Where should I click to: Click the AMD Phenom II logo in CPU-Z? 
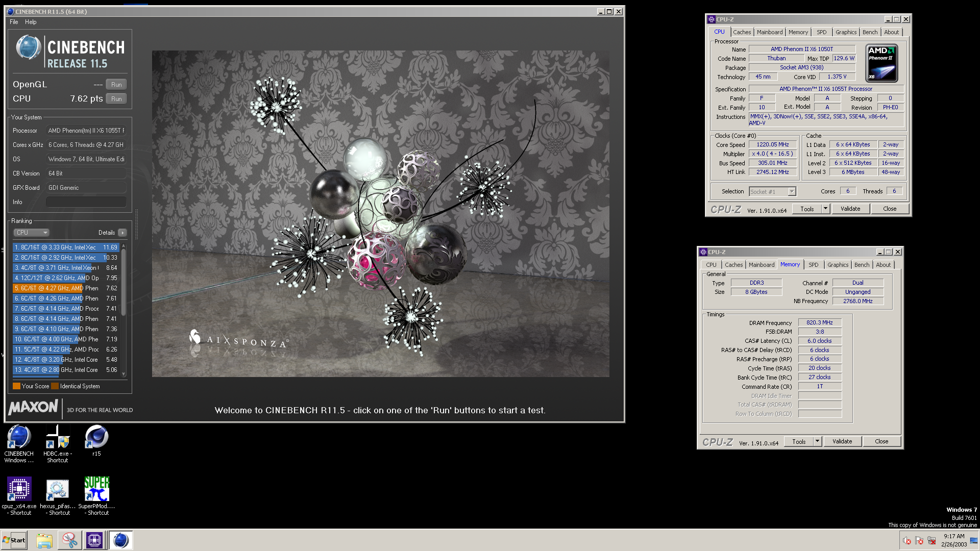pyautogui.click(x=882, y=63)
